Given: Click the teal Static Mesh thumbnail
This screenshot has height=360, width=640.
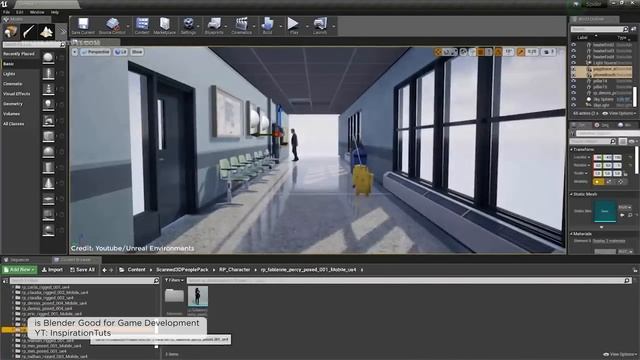Looking at the screenshot, I should click(605, 211).
